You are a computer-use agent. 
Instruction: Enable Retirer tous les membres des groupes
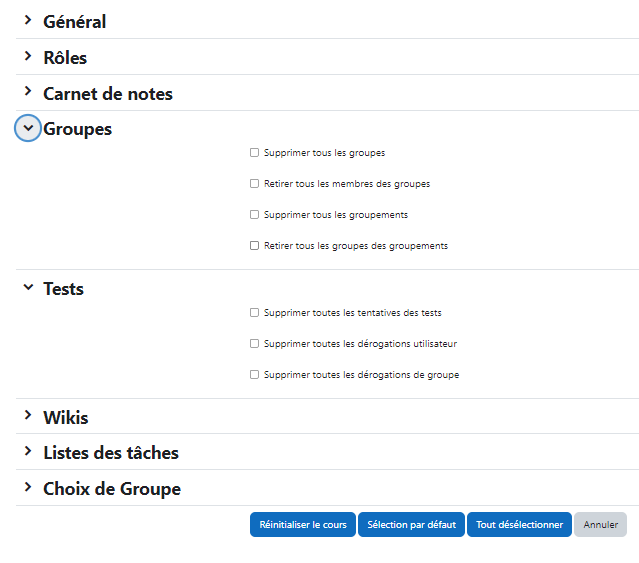(254, 183)
